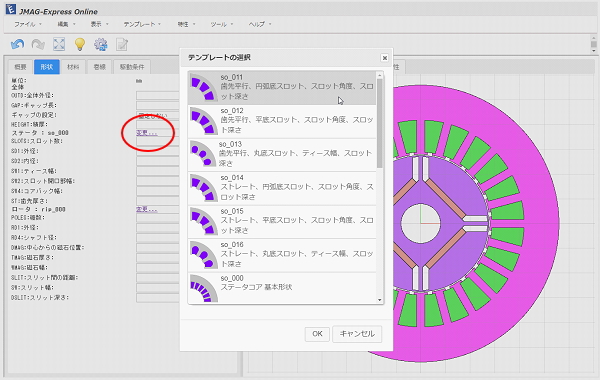
Task: Close the template selection dialog
Action: pos(385,58)
